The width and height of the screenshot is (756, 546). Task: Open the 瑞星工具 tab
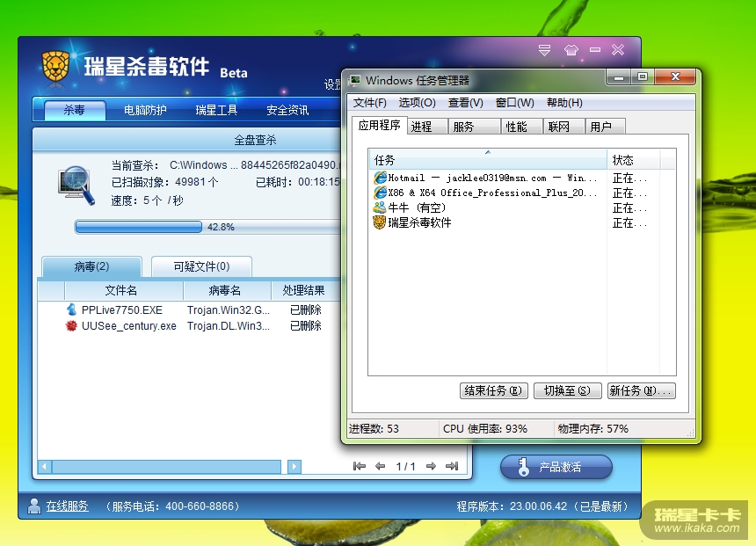pyautogui.click(x=216, y=111)
